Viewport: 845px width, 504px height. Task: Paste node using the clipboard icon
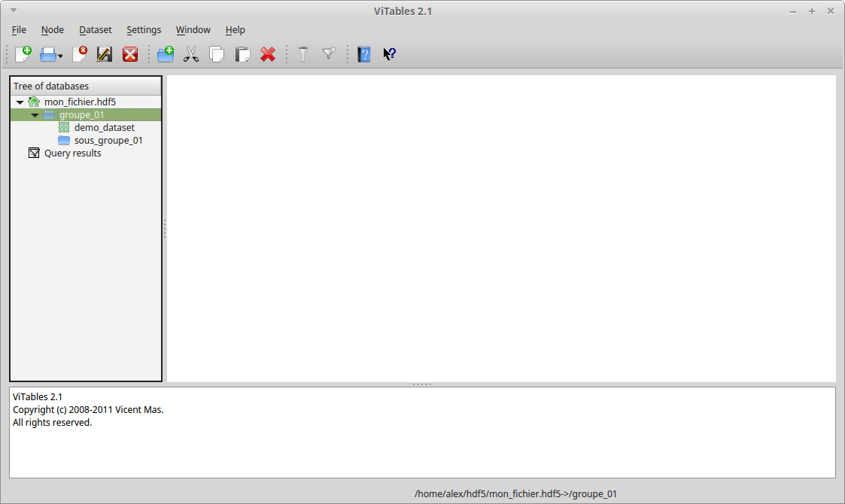[x=242, y=54]
